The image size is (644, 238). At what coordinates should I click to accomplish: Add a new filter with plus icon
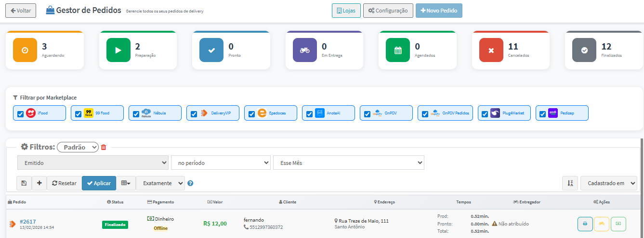pyautogui.click(x=39, y=183)
